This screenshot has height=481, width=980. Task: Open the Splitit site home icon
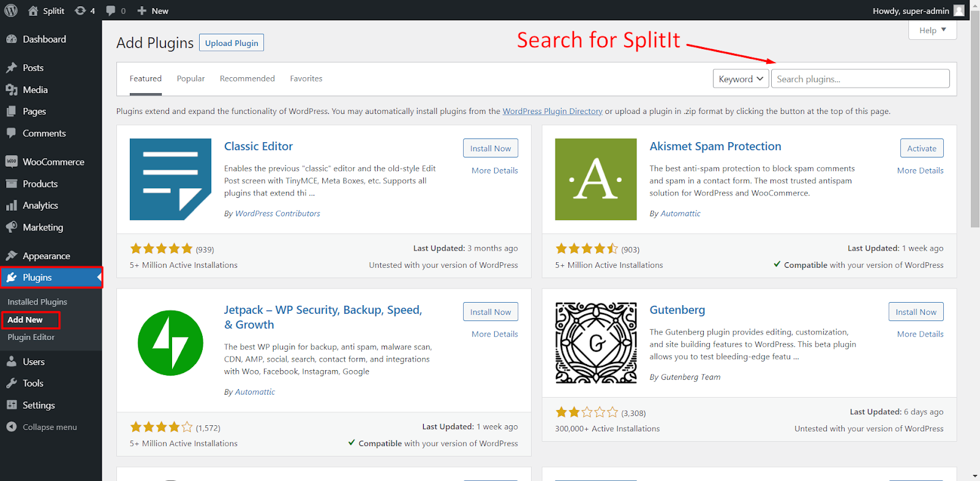33,10
